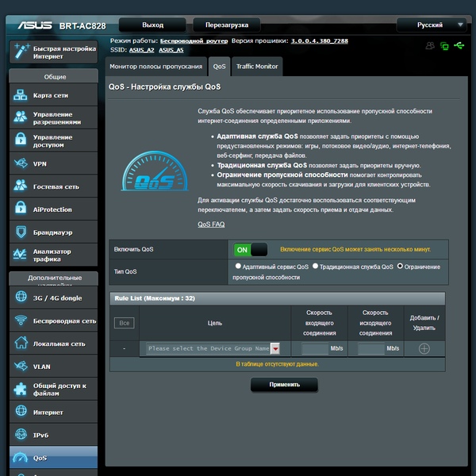Open Управление доступом lock icon
Image resolution: width=476 pixels, height=476 pixels.
click(21, 140)
